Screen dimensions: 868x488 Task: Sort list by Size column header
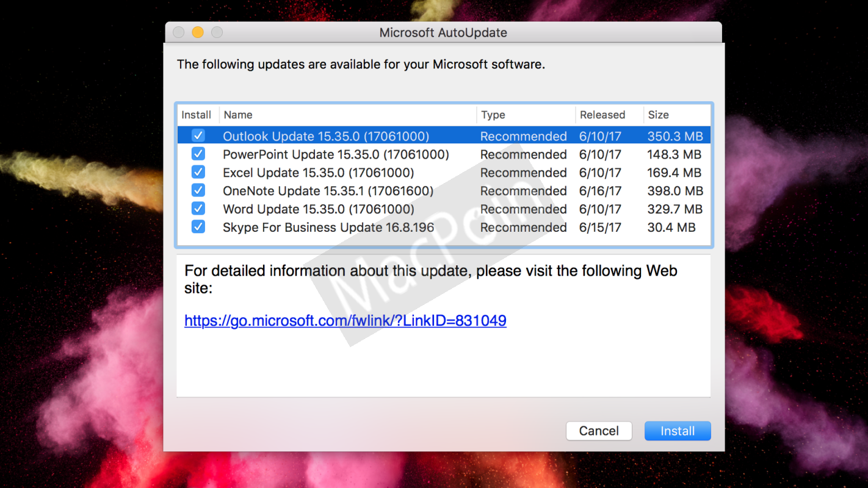point(676,115)
